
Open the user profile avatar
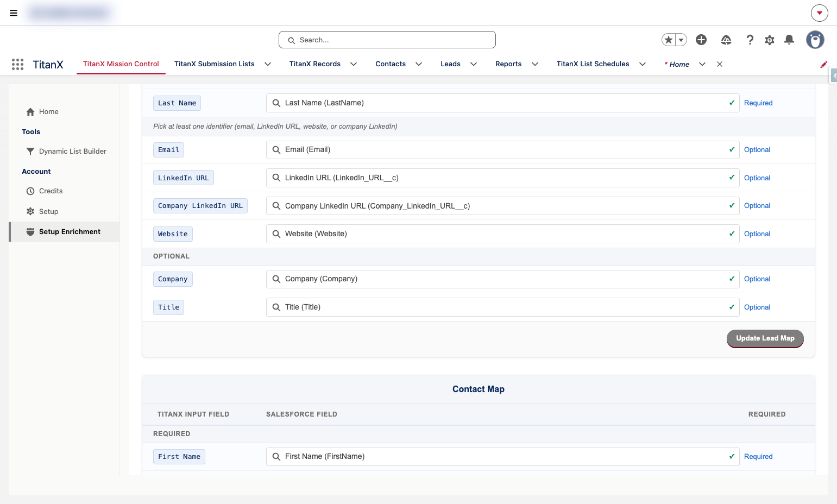[815, 40]
